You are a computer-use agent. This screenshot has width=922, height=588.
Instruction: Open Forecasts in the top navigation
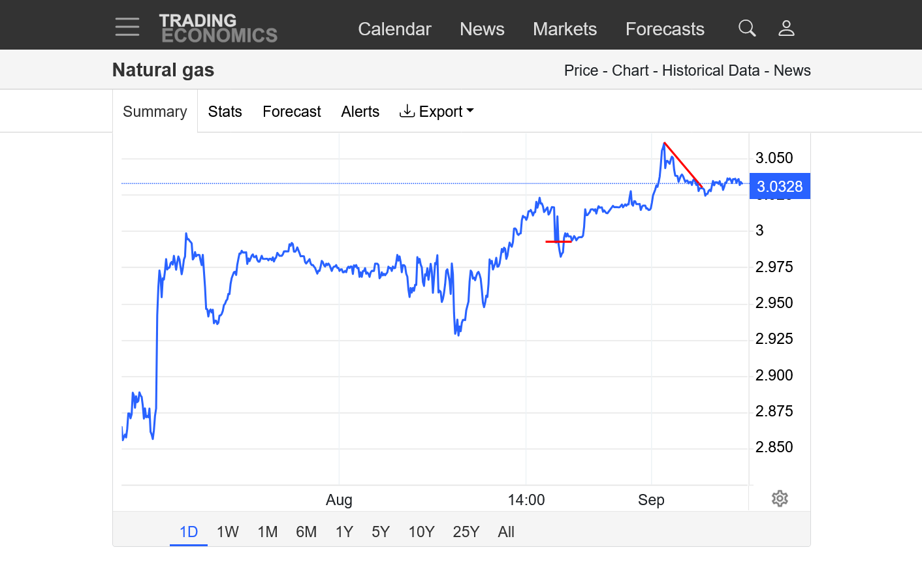pos(665,29)
